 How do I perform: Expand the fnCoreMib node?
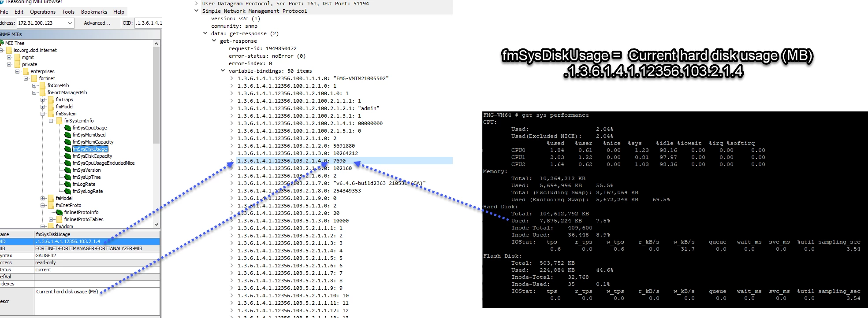(x=34, y=86)
